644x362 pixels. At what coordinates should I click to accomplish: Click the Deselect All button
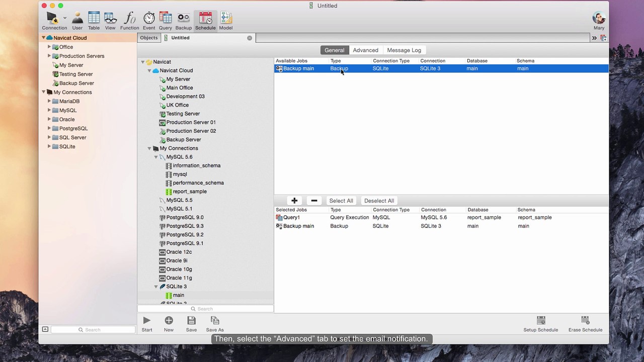379,201
